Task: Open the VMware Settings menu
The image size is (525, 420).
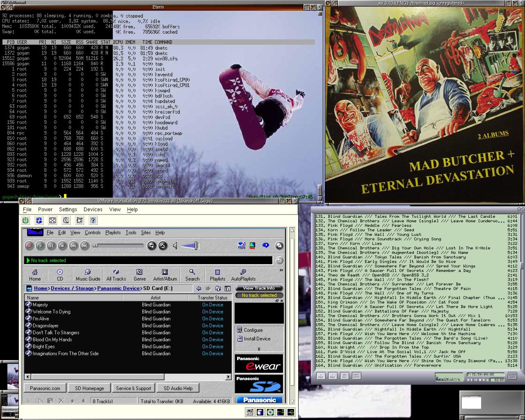Action: [x=68, y=209]
